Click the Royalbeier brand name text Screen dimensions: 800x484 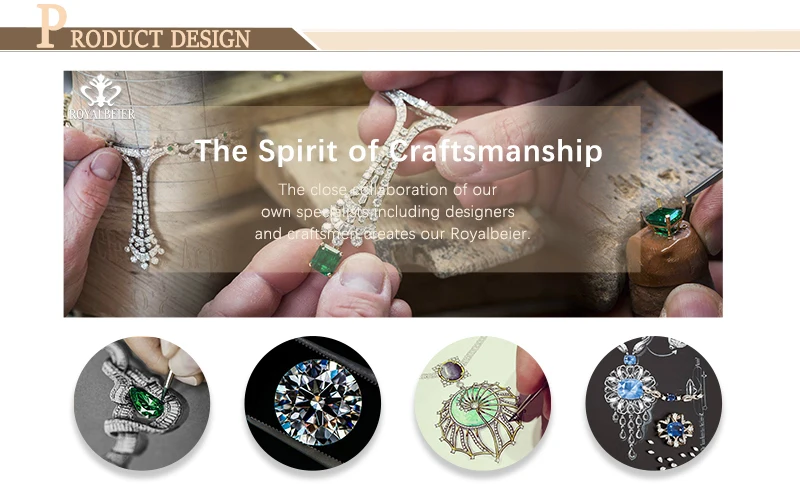click(x=102, y=114)
